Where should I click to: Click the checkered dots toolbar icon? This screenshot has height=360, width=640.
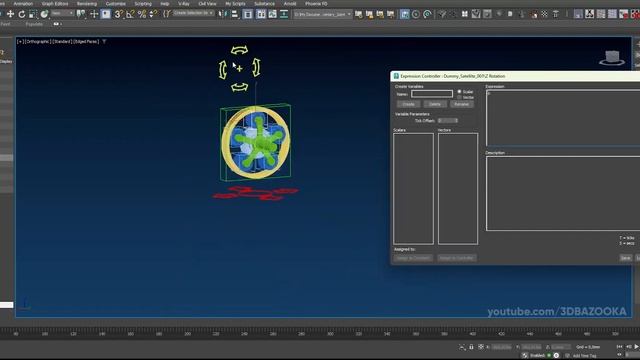(544, 14)
